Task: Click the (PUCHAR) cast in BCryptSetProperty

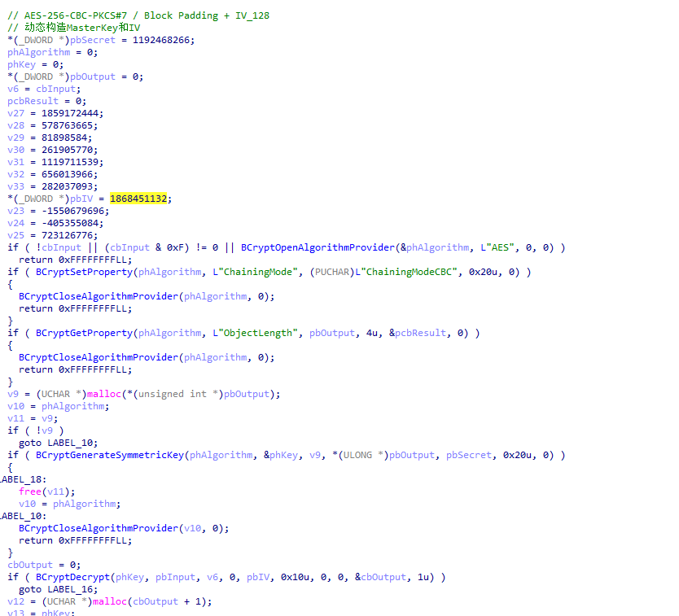Action: coord(332,272)
